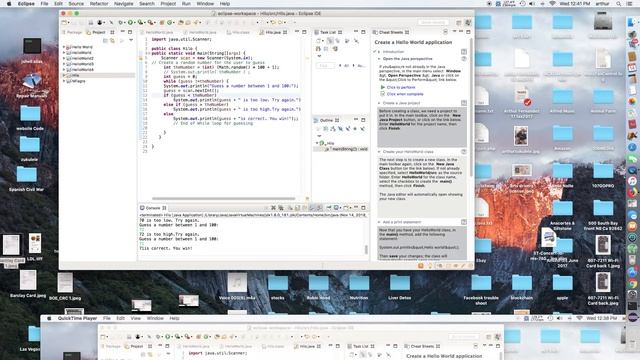
Task: Click Remove All Terminated Launches icon
Action: point(281,208)
